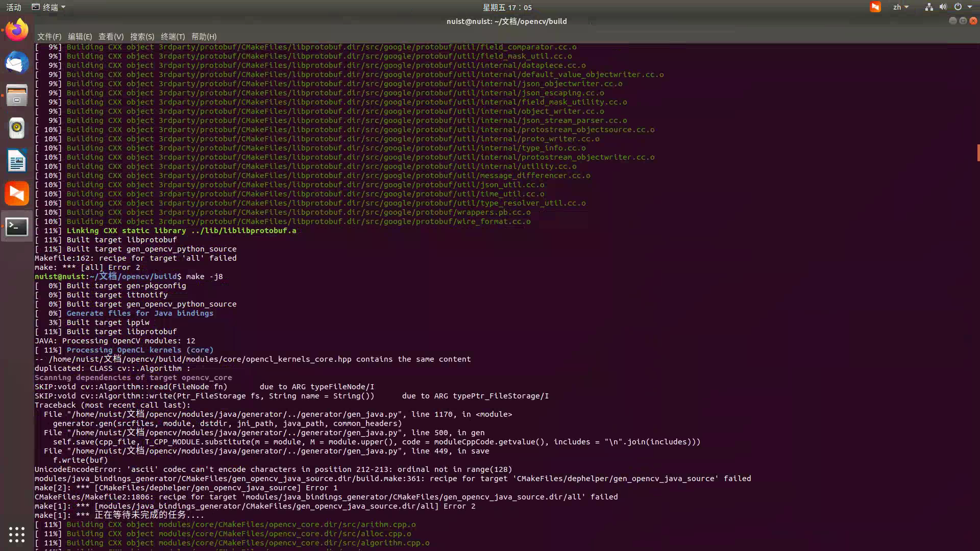Click the UnicodeEncodeError line
The height and width of the screenshot is (551, 980).
273,469
